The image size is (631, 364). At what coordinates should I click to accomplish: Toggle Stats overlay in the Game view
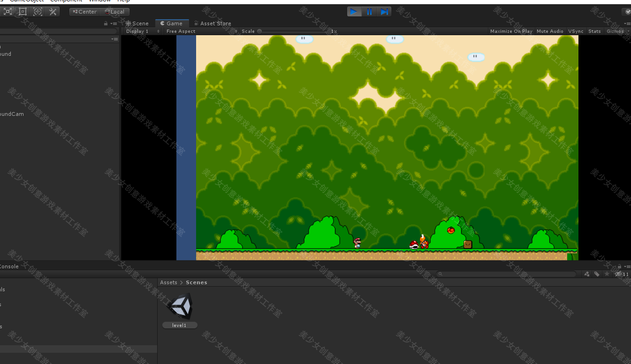click(594, 31)
